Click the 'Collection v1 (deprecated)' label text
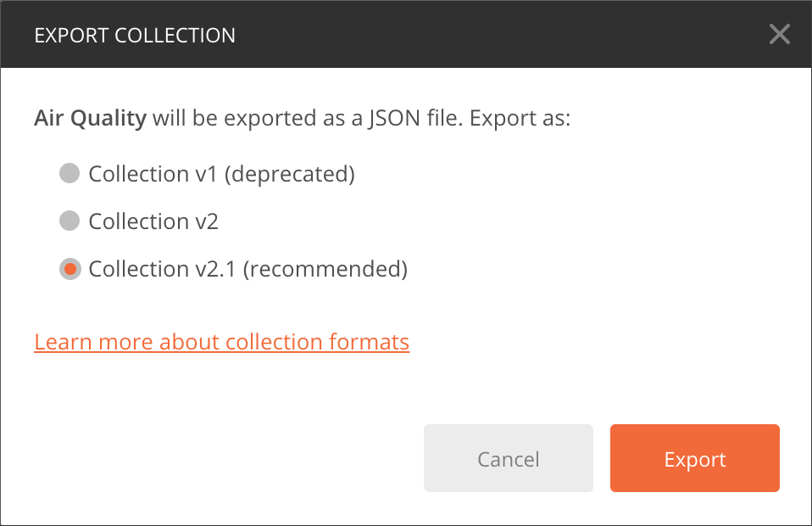This screenshot has height=526, width=812. point(221,174)
